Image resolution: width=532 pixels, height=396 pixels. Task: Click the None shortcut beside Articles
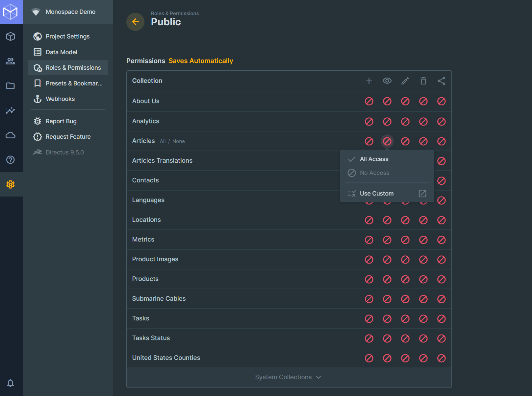pyautogui.click(x=178, y=141)
